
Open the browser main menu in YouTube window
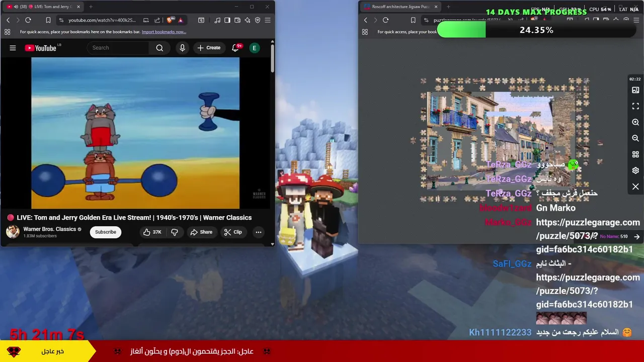268,20
